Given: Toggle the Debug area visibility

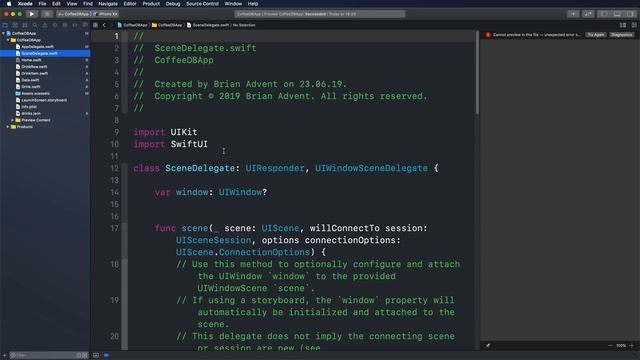Looking at the screenshot, I should [617, 14].
